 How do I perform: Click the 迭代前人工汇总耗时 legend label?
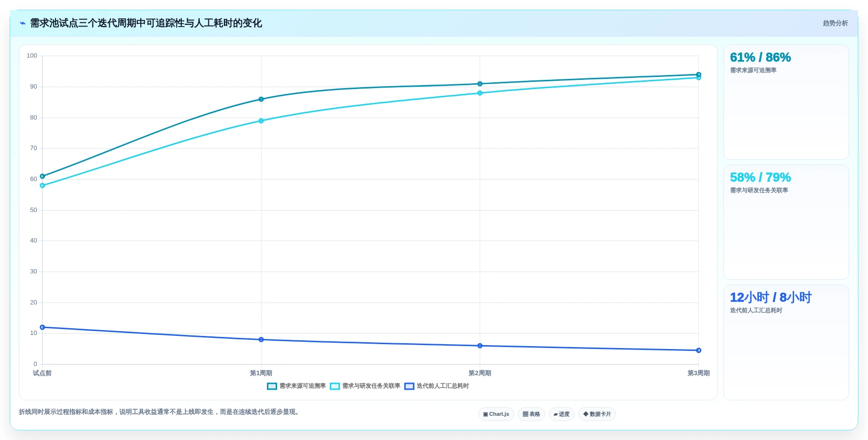[443, 386]
